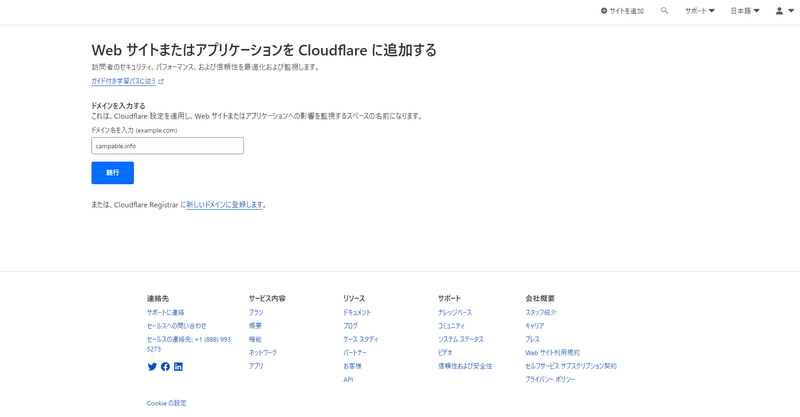Click the search magnifier icon
800x417 pixels.
tap(664, 10)
